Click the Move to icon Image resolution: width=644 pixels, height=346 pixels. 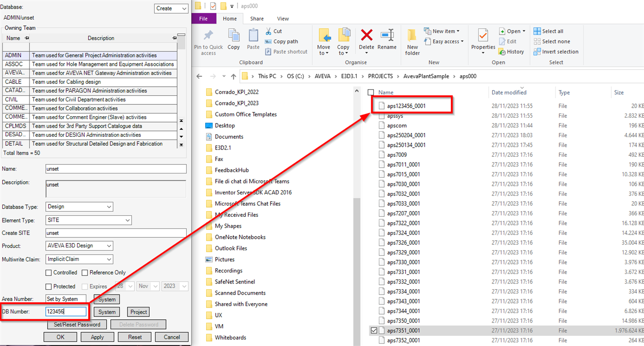tap(324, 36)
